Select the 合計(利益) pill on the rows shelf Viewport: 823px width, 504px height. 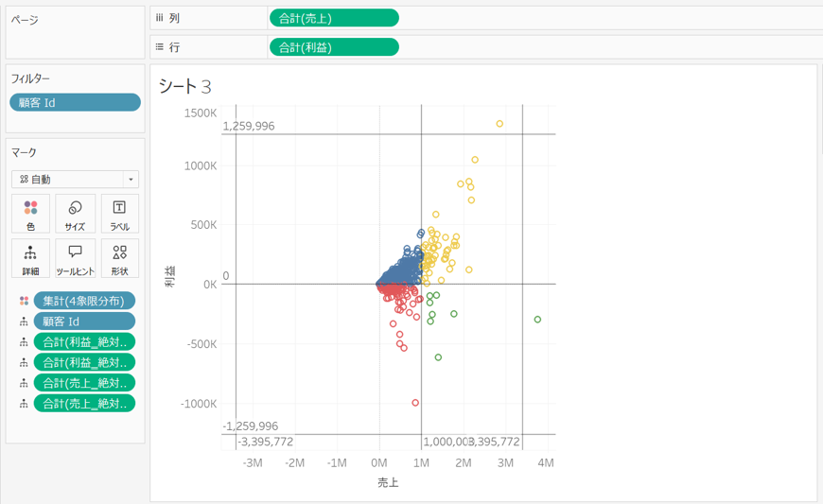point(333,46)
